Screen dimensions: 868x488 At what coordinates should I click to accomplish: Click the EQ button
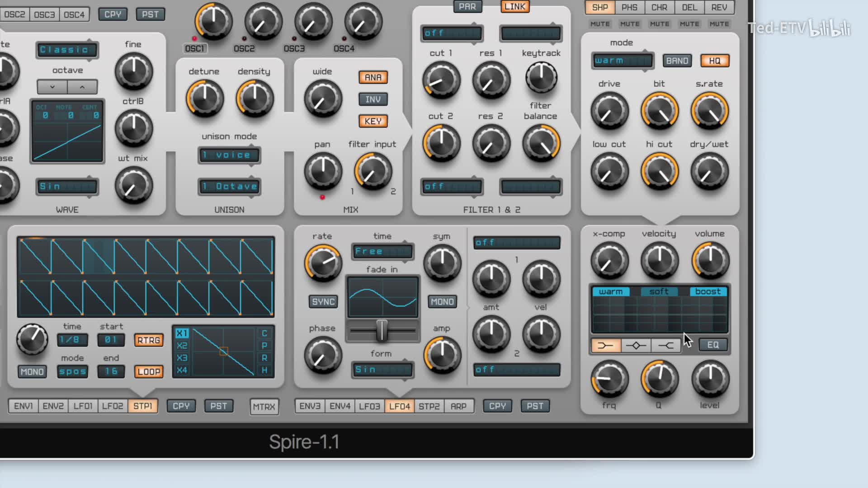pyautogui.click(x=713, y=345)
